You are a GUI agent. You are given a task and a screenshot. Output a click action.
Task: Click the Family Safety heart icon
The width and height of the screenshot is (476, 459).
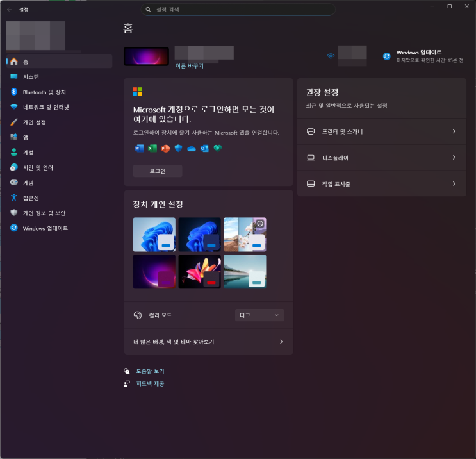click(x=218, y=148)
